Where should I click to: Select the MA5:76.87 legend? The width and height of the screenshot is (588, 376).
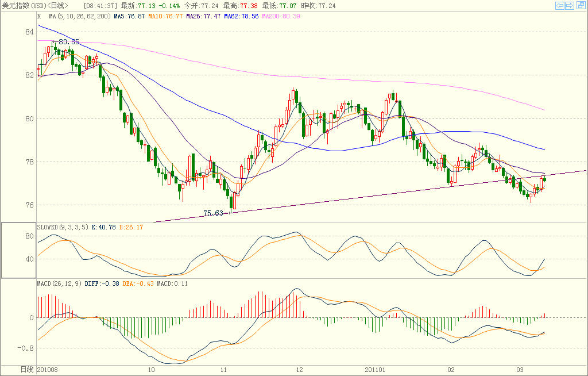click(129, 16)
